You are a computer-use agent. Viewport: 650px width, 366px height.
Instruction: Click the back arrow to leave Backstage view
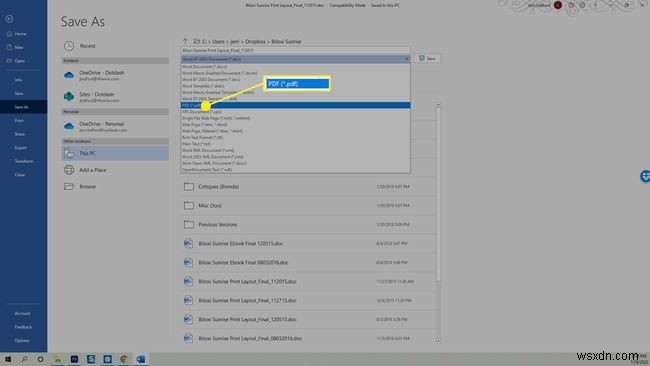pos(9,19)
